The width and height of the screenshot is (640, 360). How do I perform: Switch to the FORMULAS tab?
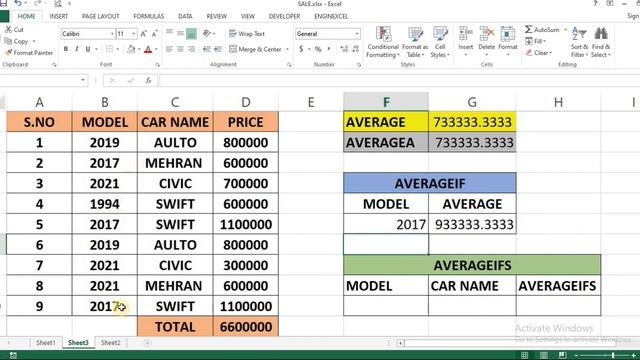tap(149, 16)
